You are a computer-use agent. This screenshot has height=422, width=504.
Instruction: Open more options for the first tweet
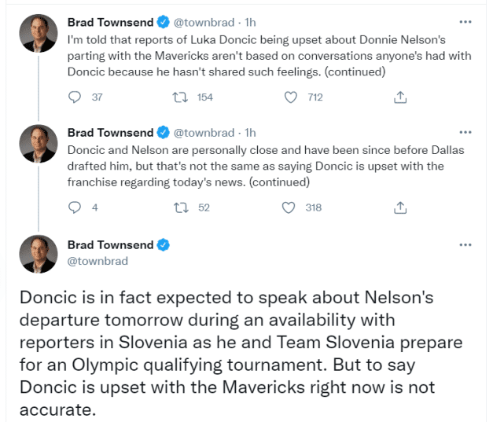click(465, 22)
